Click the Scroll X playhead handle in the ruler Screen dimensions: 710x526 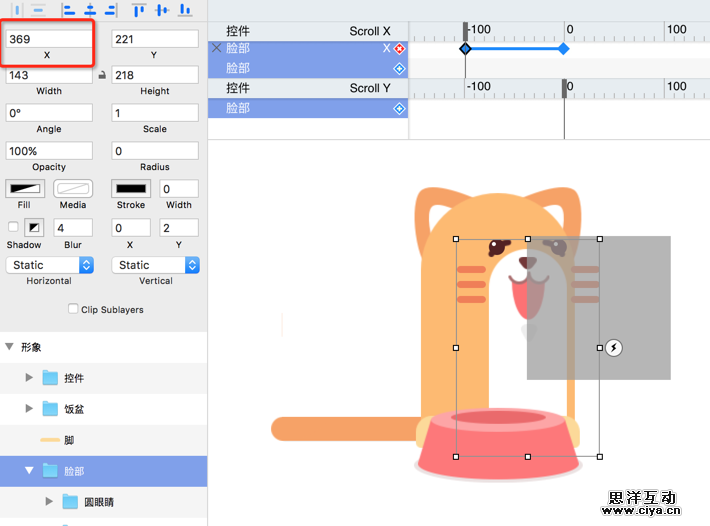(x=465, y=31)
